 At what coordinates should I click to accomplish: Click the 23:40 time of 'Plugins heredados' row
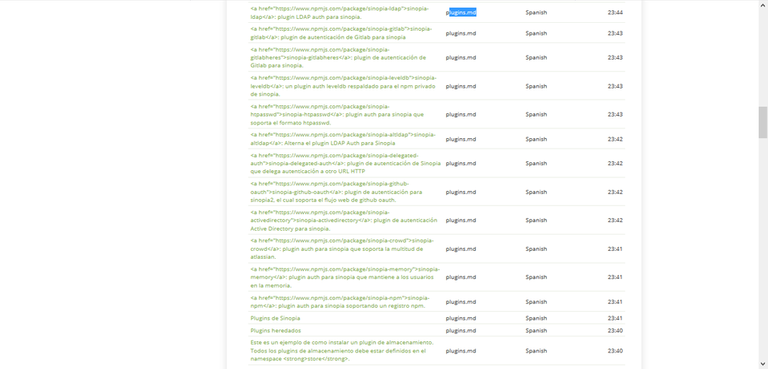[x=615, y=330]
